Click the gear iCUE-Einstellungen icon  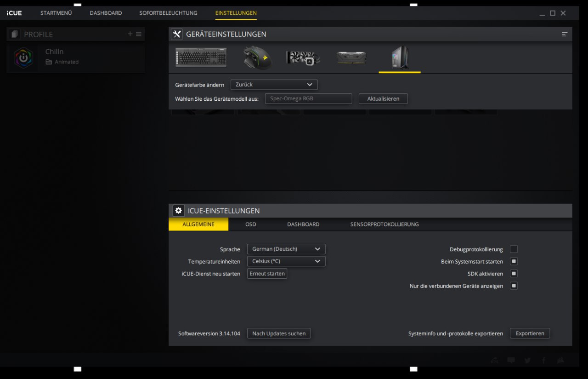178,211
